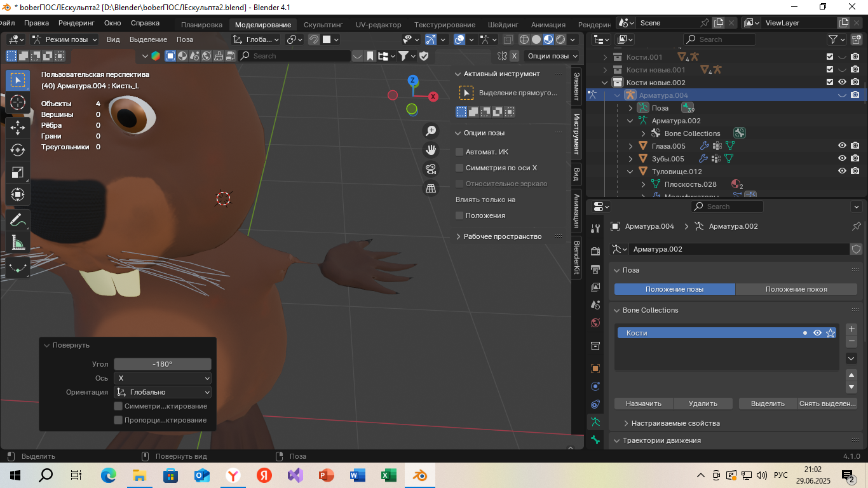Viewport: 868px width, 488px height.
Task: Open the Опции позы dropdown
Action: [552, 56]
